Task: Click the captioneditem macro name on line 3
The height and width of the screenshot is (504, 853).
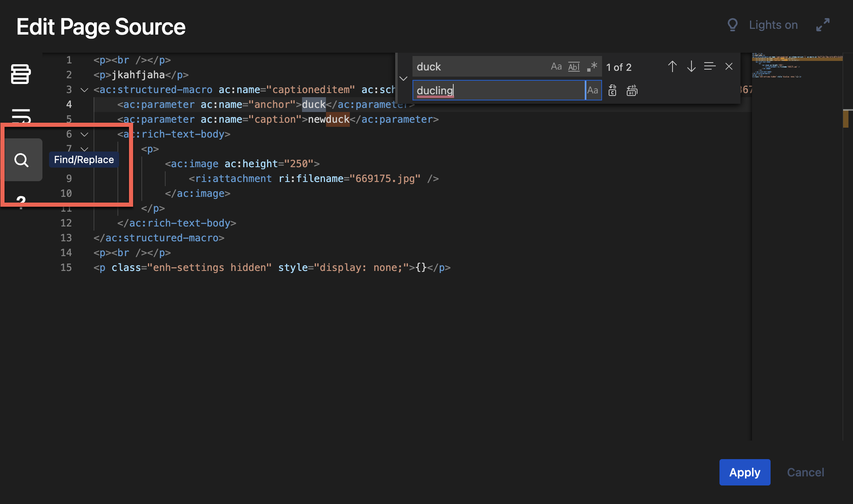Action: (311, 90)
